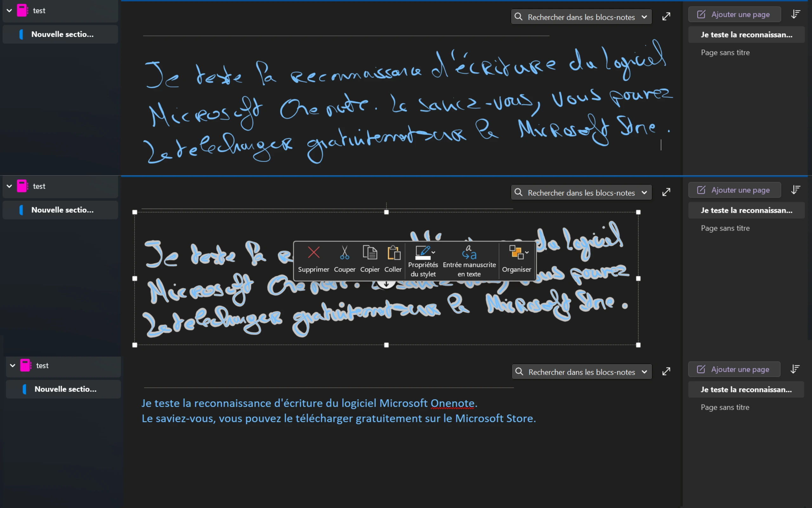Open search scope dropdown in top screenshot
The height and width of the screenshot is (508, 812).
(644, 17)
